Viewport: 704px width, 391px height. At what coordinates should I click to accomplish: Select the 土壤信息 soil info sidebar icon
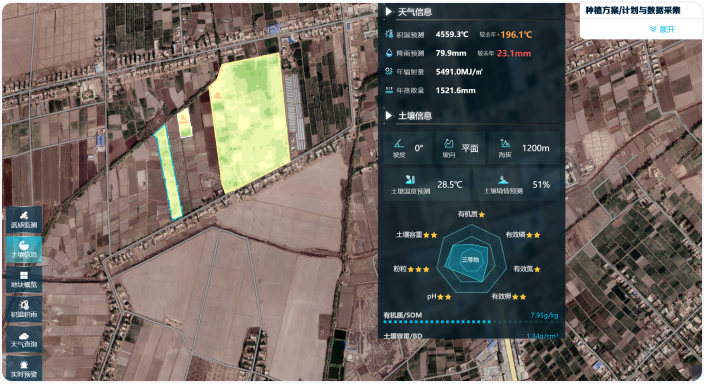(24, 249)
